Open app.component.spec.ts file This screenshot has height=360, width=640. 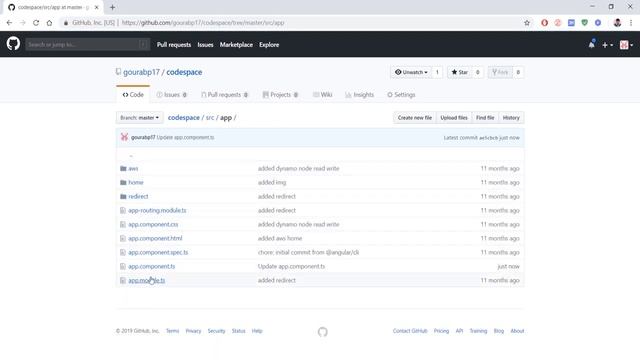click(x=158, y=252)
